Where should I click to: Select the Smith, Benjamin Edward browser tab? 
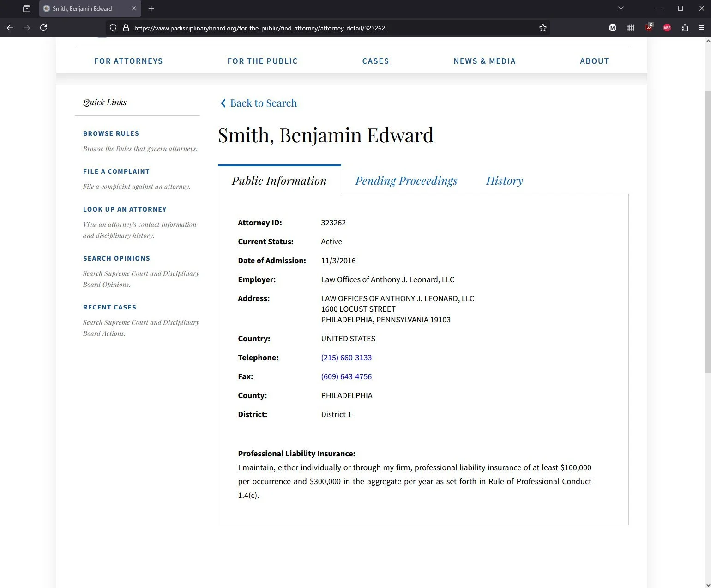(90, 8)
